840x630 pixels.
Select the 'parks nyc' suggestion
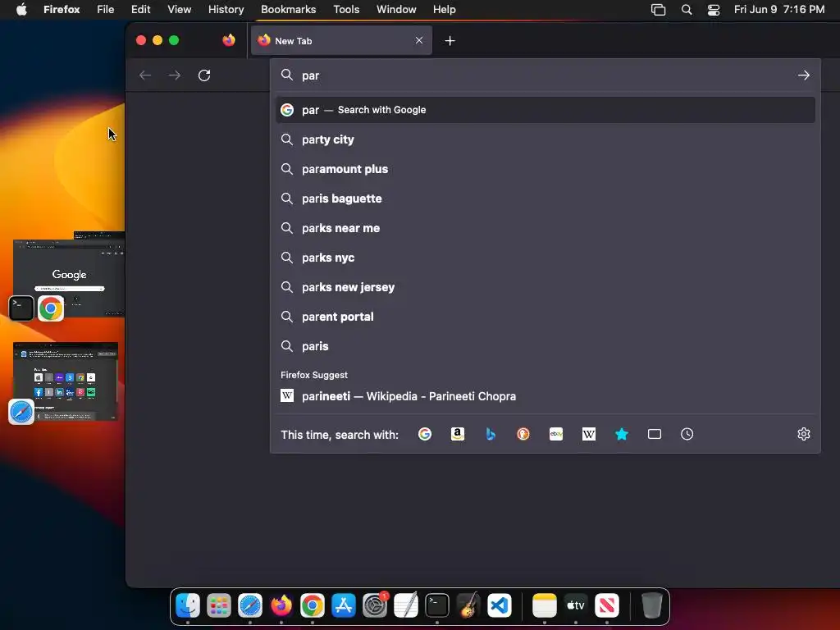tap(546, 258)
